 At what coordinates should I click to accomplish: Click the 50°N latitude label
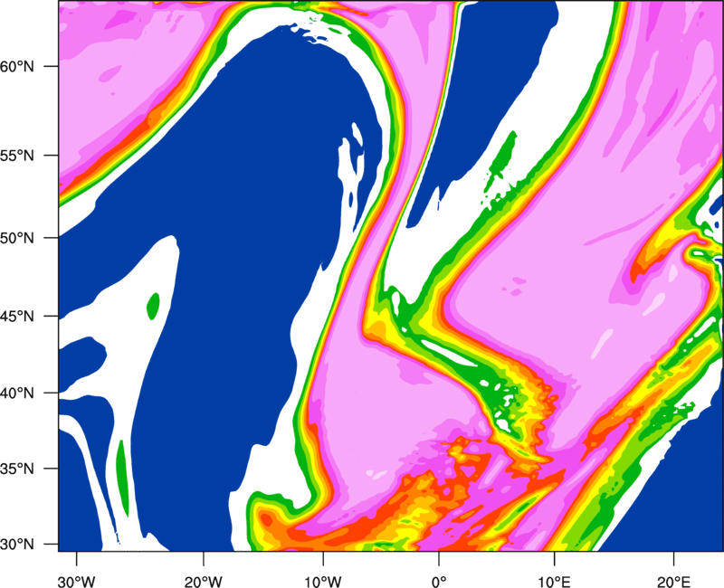click(x=17, y=238)
